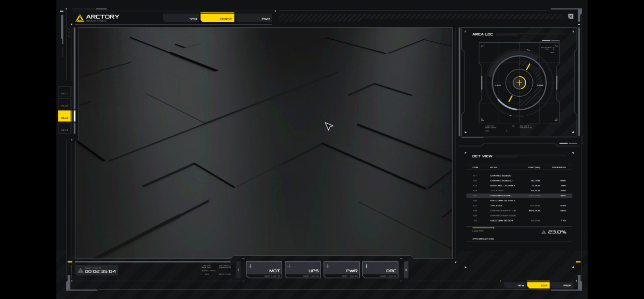This screenshot has width=644, height=299.
Task: Switch to the PWR top tab
Action: [x=254, y=18]
